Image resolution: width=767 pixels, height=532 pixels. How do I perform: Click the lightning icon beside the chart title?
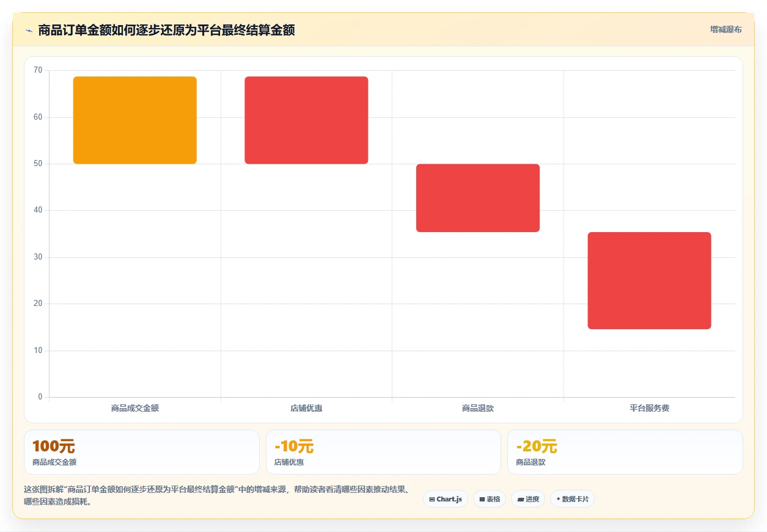[x=29, y=31]
